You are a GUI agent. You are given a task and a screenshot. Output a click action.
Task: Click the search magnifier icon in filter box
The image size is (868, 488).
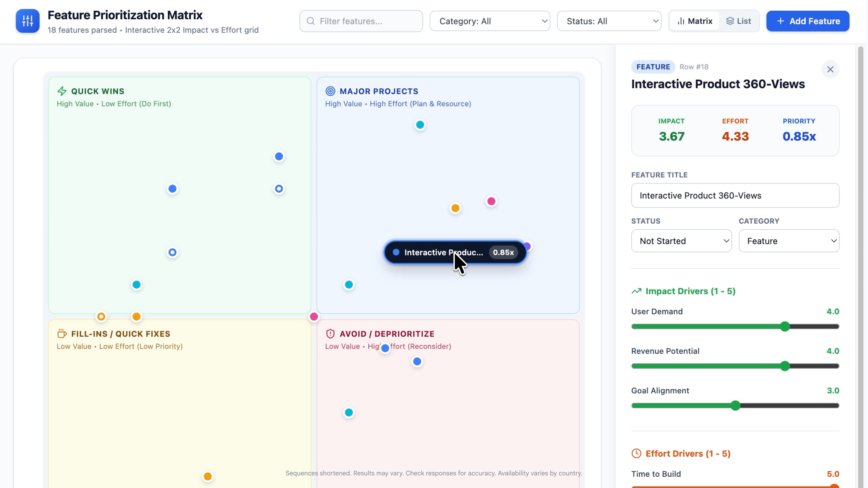(x=311, y=21)
